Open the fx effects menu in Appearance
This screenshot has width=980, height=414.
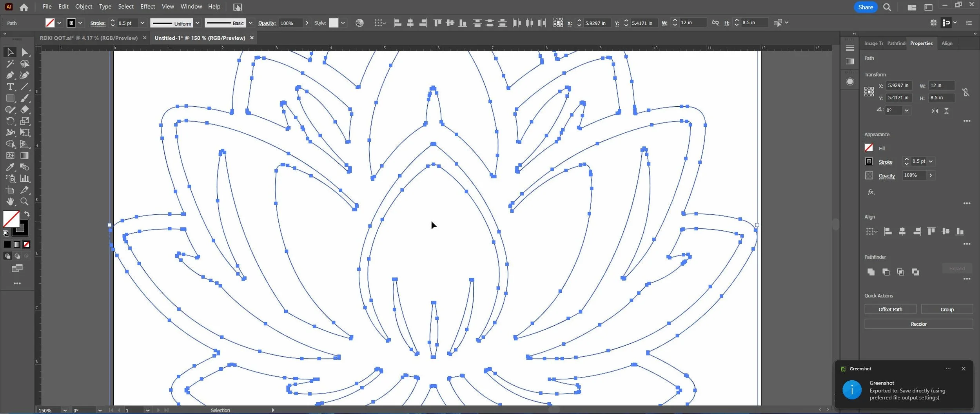871,192
